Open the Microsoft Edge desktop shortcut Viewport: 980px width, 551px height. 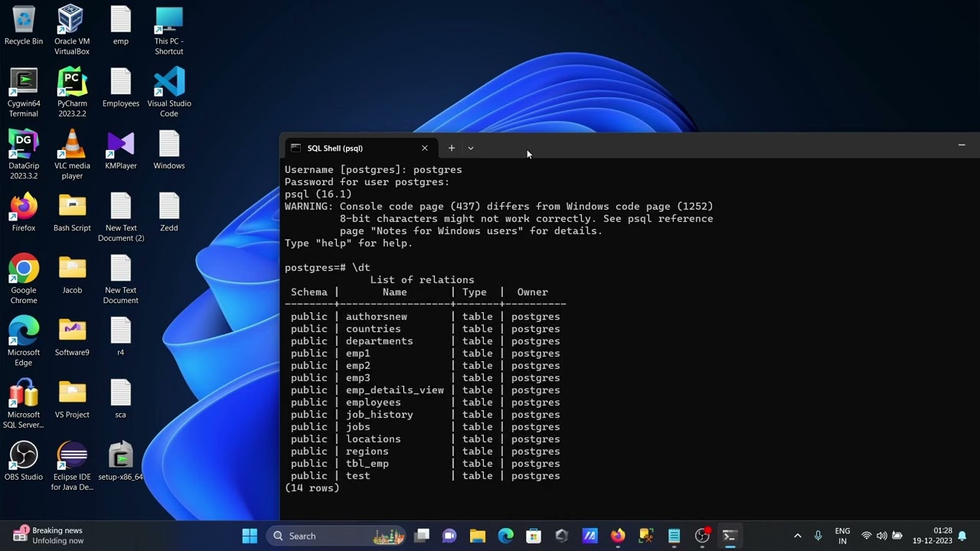[x=24, y=341]
